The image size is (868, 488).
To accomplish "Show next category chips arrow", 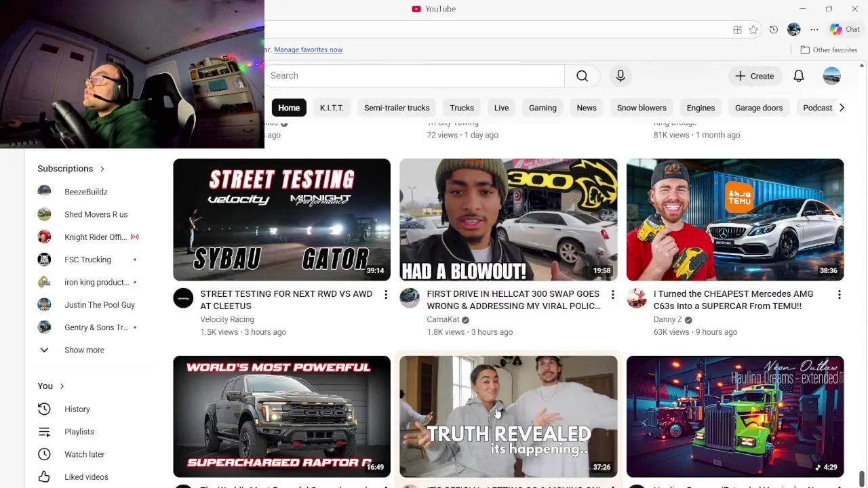I will [842, 108].
